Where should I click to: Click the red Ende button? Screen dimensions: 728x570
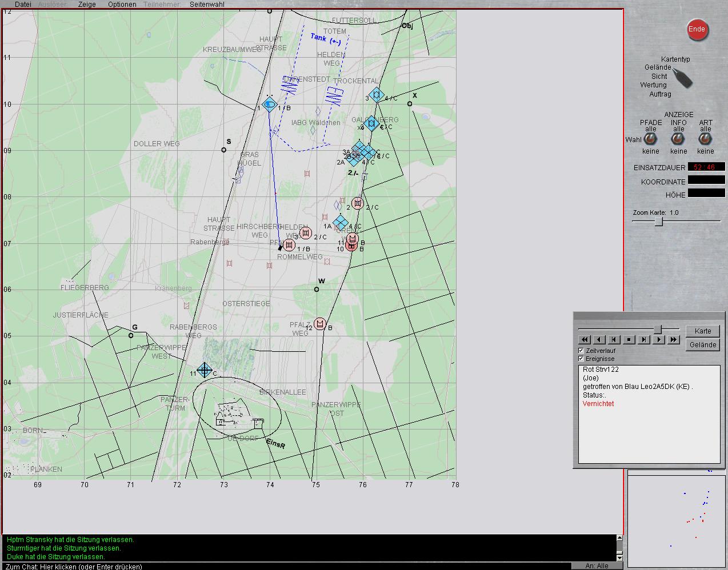click(x=697, y=30)
